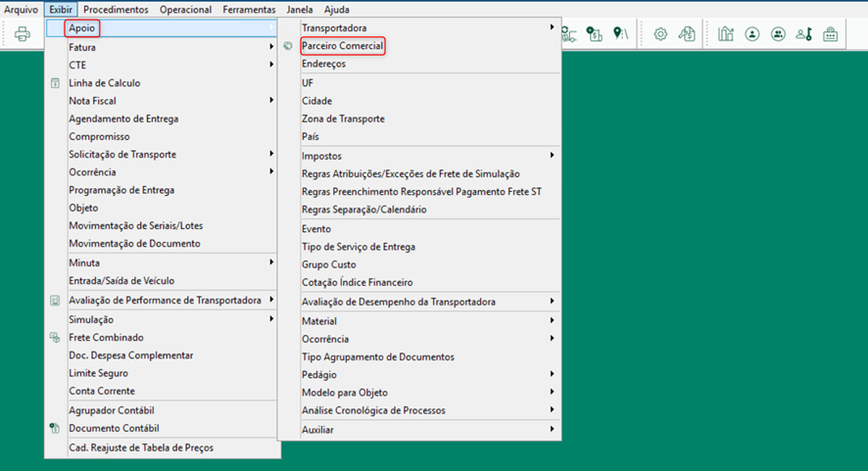
Task: Expand the Impostos submenu arrow
Action: (552, 156)
